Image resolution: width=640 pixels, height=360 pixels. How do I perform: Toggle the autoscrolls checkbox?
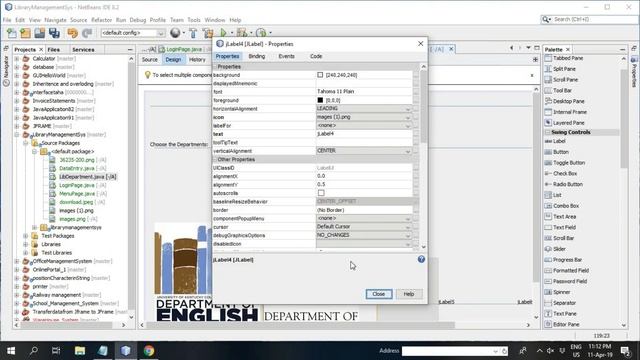[x=321, y=193]
